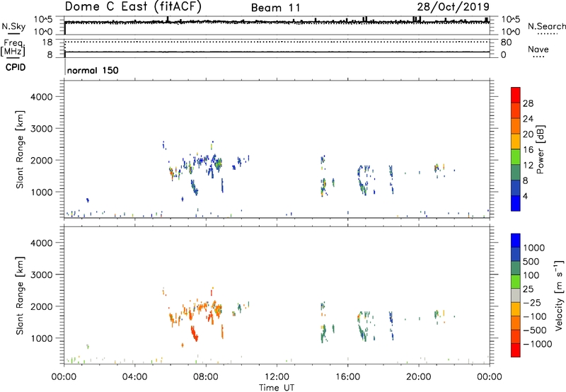Click the '10^5' upper-left noise scale label
The width and height of the screenshot is (566, 392).
43,19
